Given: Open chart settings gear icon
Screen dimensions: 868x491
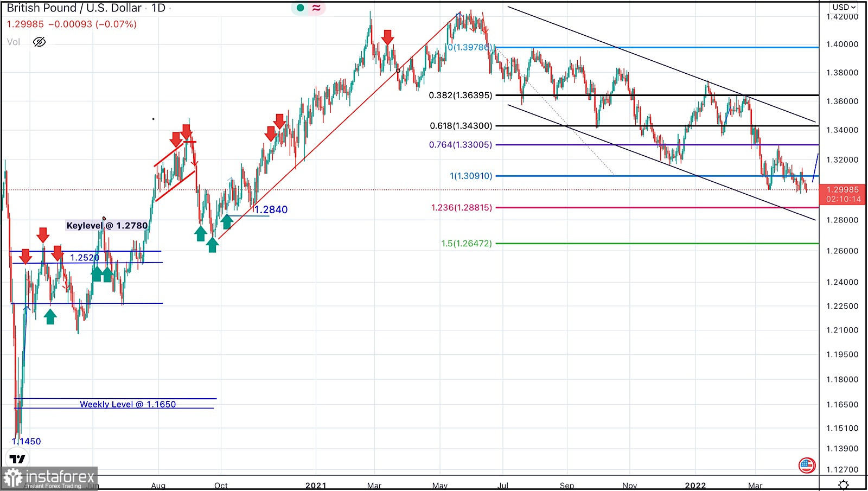Looking at the screenshot, I should click(x=844, y=485).
